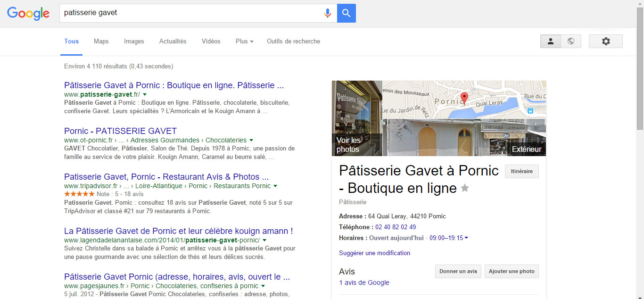Click the Itinéraire button
The image size is (644, 299).
pos(521,171)
